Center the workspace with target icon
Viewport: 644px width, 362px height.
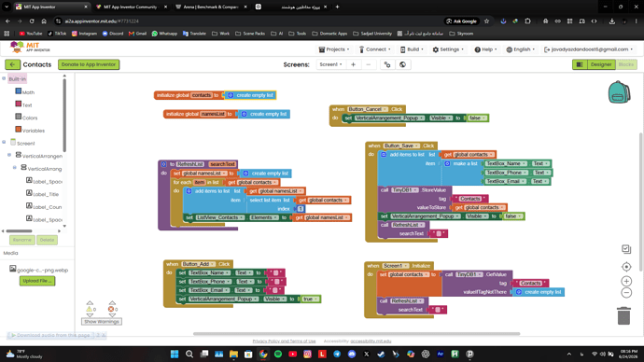[x=626, y=267]
